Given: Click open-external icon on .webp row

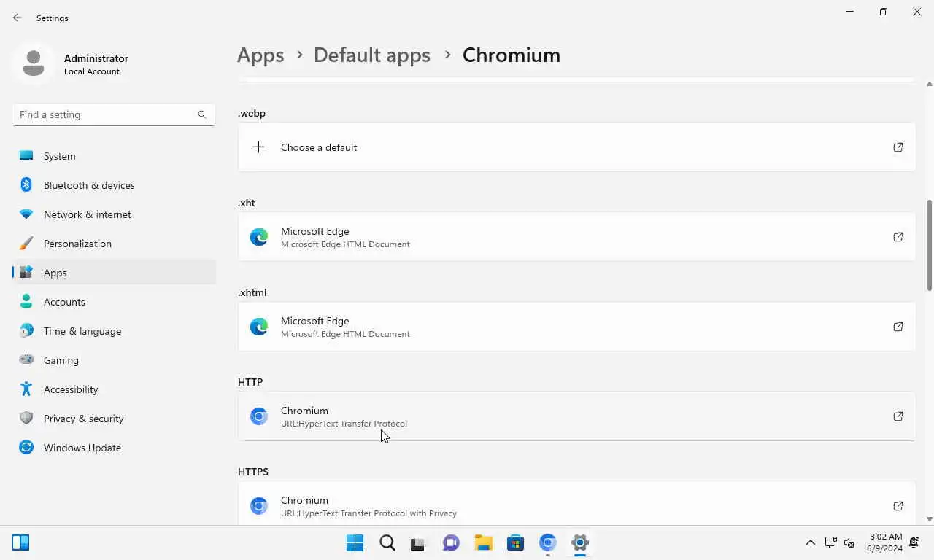Looking at the screenshot, I should [898, 147].
